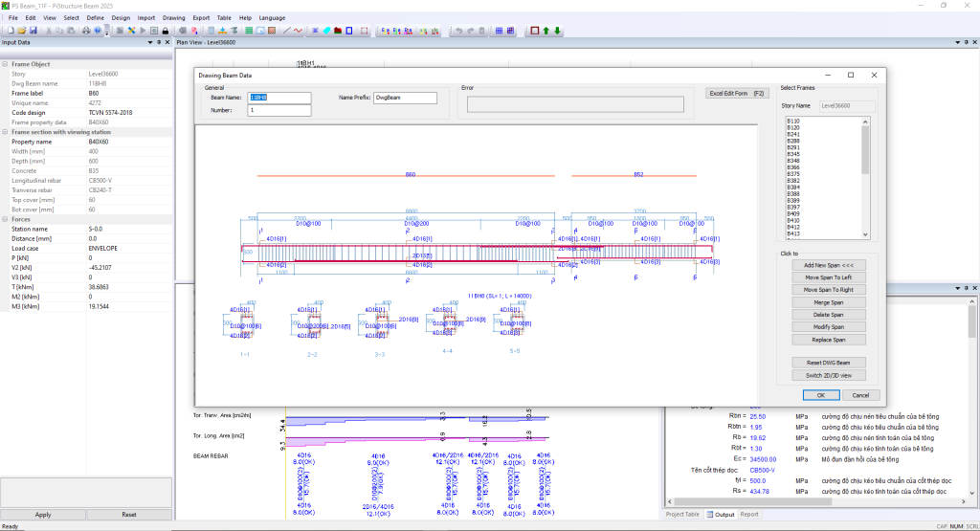Pin the Input Data panel
This screenshot has width=980, height=531.
[160, 43]
